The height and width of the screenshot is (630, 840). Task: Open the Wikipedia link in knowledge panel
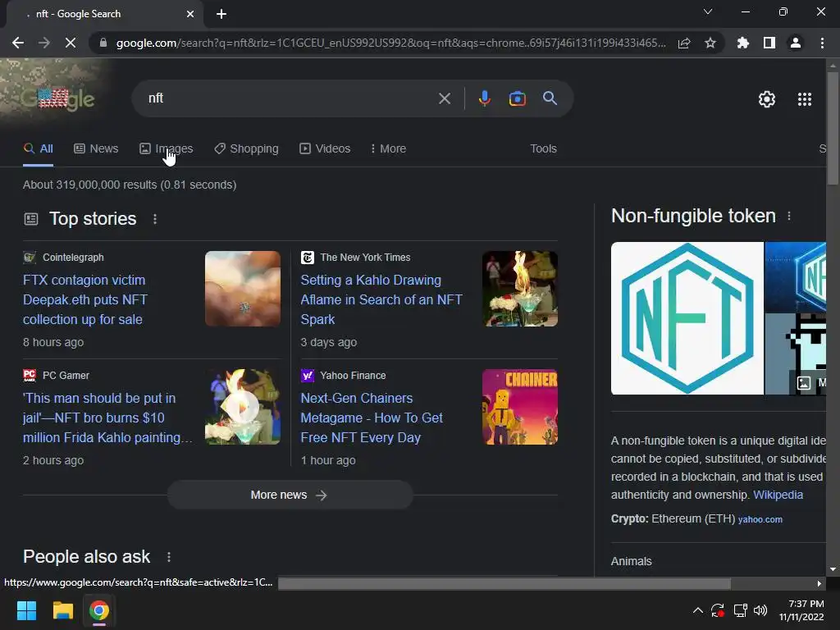[778, 495]
